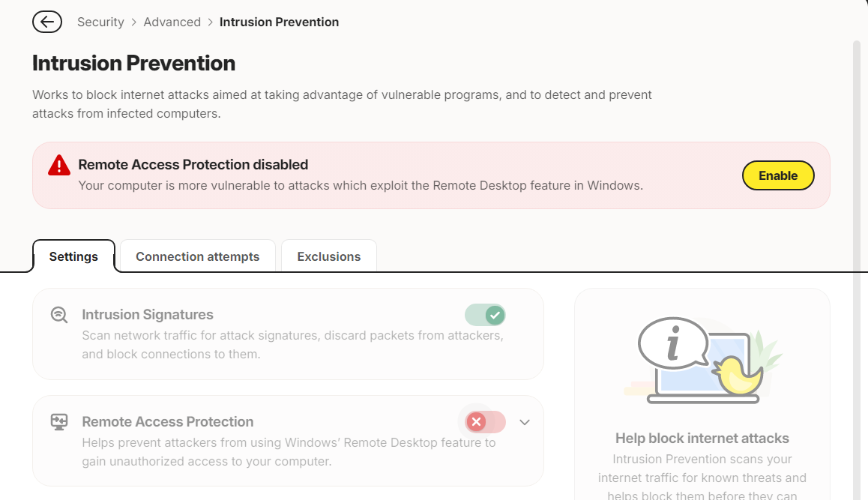Disable the Intrusion Signatures toggle
The height and width of the screenshot is (500, 868).
(485, 315)
